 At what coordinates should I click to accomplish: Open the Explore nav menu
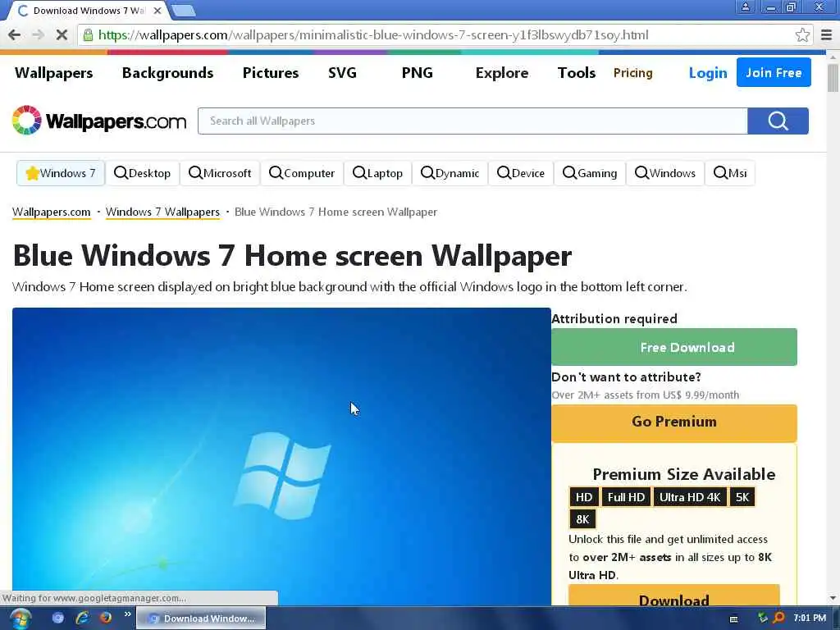pos(502,73)
